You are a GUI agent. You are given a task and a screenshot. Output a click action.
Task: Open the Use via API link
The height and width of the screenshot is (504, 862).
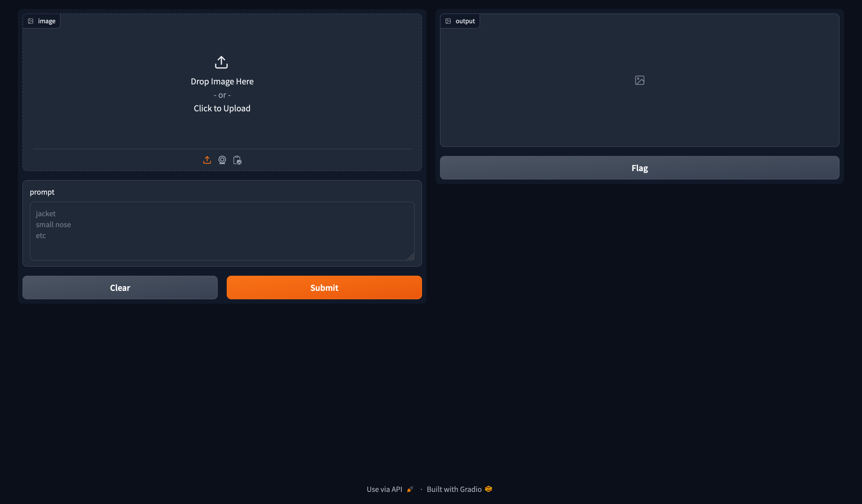click(x=384, y=489)
